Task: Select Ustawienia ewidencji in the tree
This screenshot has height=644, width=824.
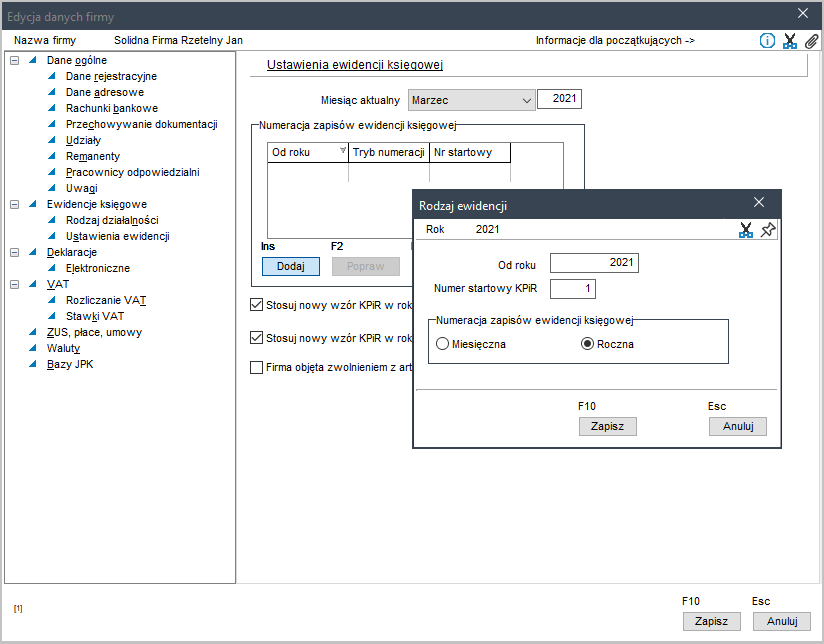Action: [x=117, y=236]
